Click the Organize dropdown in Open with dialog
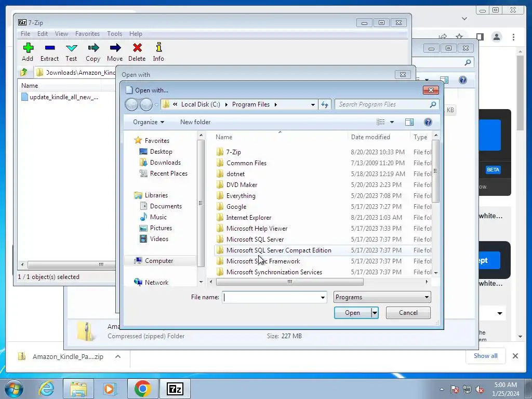This screenshot has height=399, width=532. (149, 122)
